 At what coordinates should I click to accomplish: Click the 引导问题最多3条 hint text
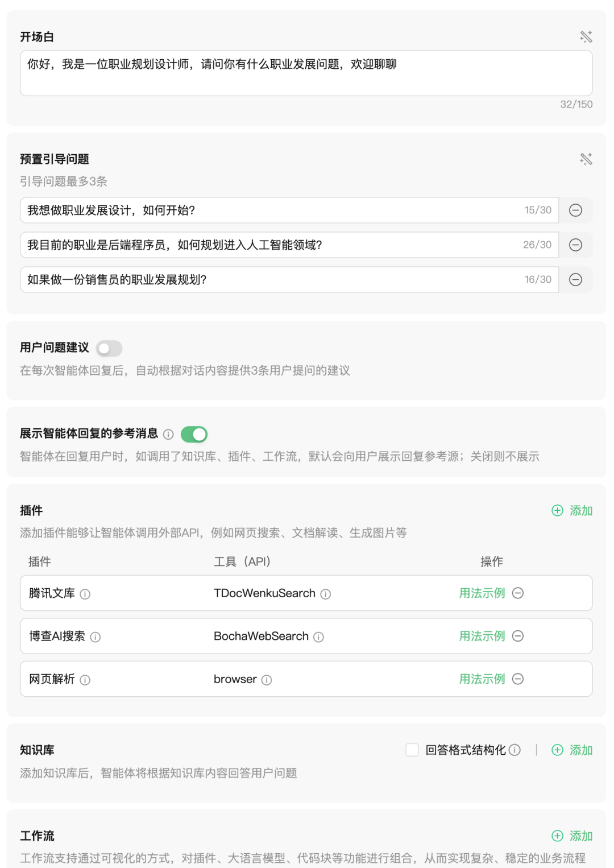coord(64,181)
